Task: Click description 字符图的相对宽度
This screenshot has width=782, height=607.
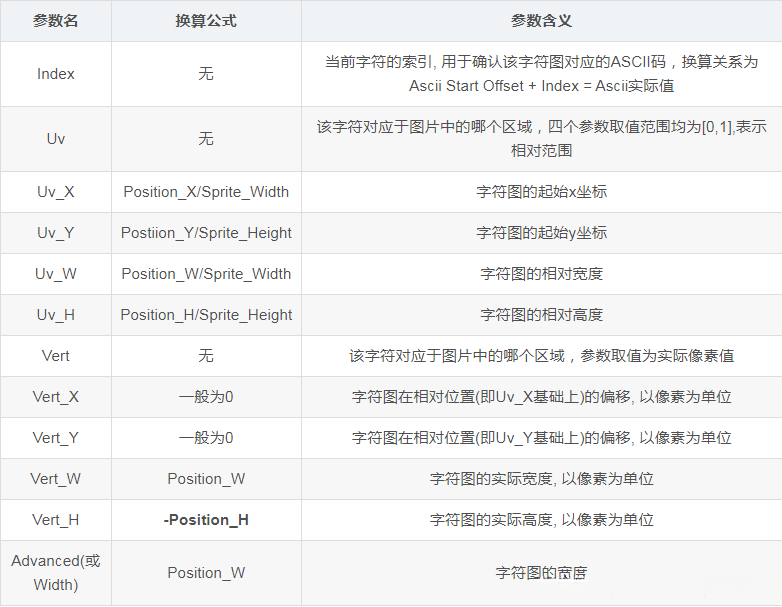Action: [541, 274]
